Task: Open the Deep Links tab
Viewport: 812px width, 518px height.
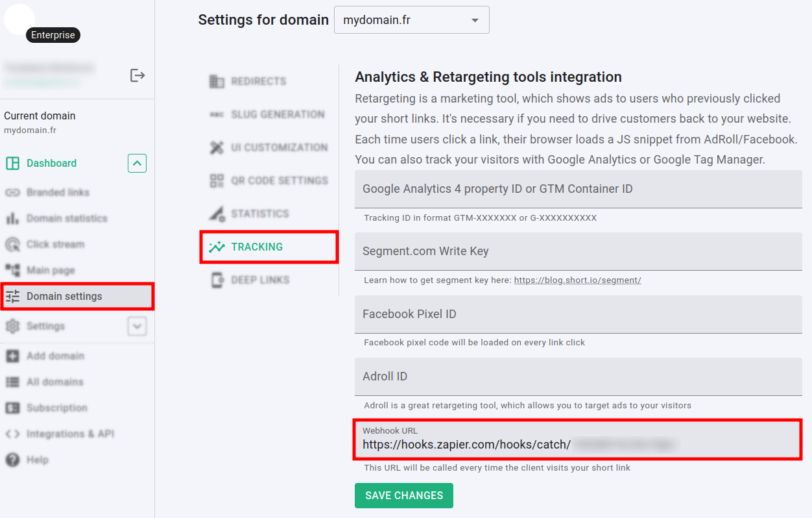Action: tap(259, 280)
